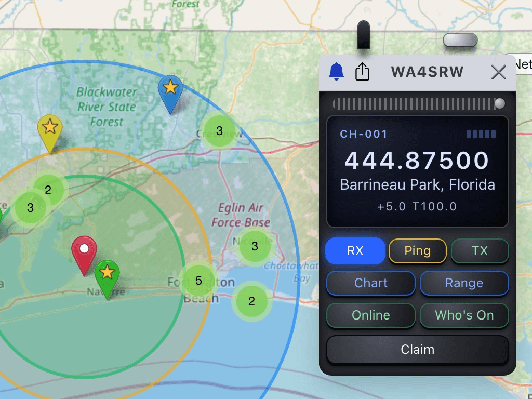Toggle RX mode on

point(355,251)
